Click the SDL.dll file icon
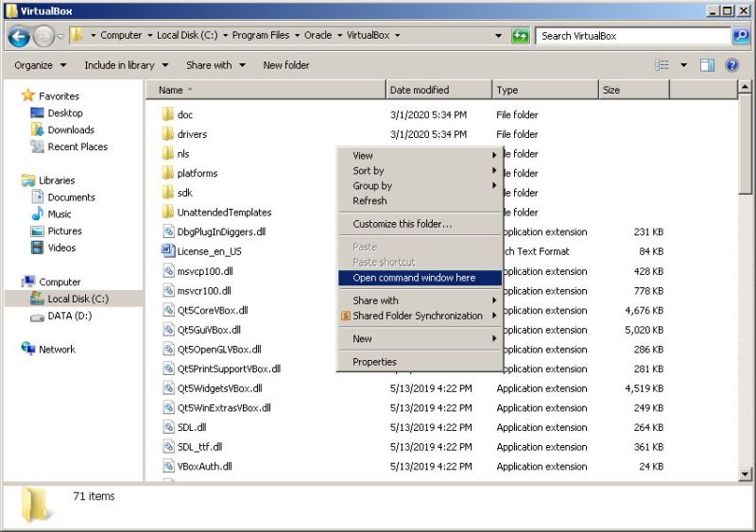The width and height of the screenshot is (756, 532). coord(168,427)
